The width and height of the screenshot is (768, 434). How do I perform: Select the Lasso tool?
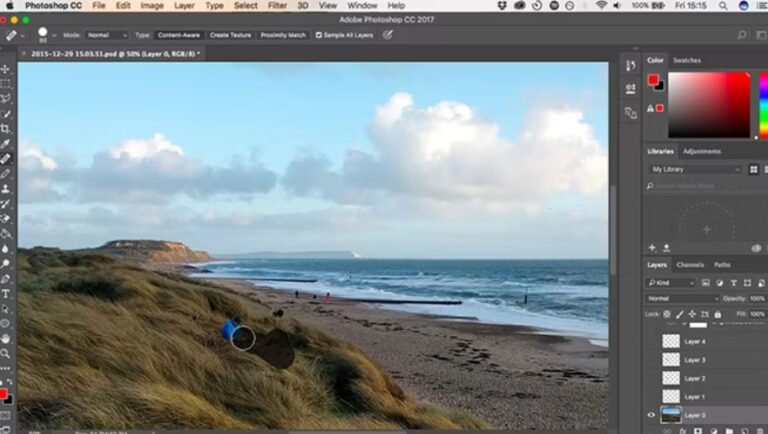pos(6,99)
